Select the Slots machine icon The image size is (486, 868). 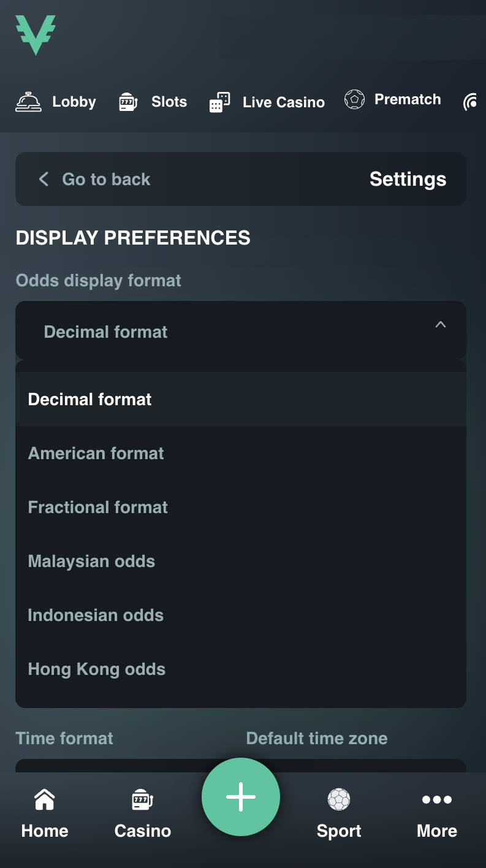coord(127,102)
